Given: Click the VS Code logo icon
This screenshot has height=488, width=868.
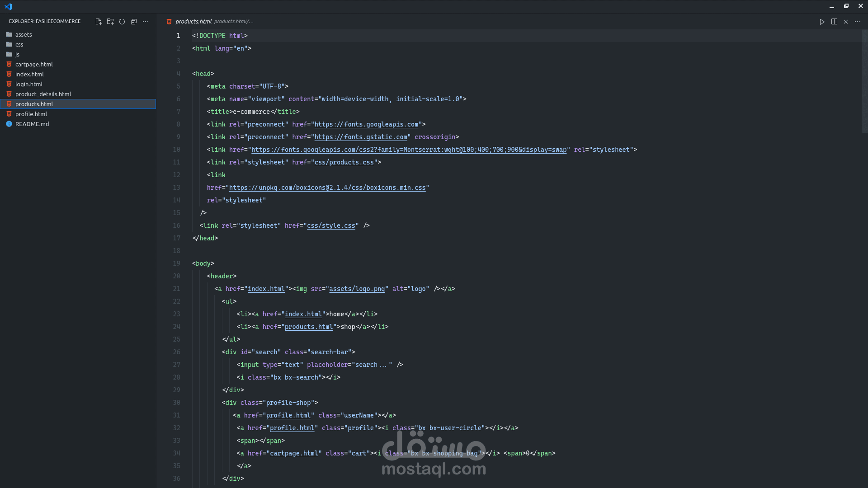Looking at the screenshot, I should (8, 7).
